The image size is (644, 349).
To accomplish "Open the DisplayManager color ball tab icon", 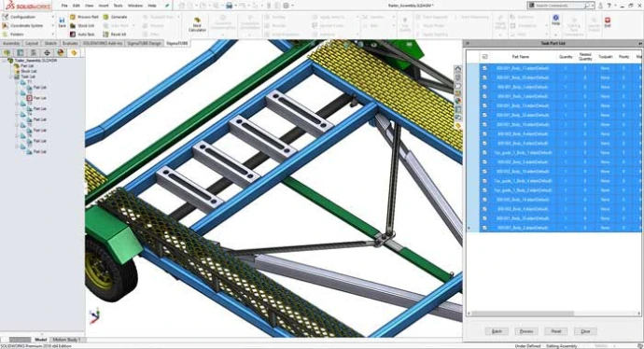I will coord(61,52).
